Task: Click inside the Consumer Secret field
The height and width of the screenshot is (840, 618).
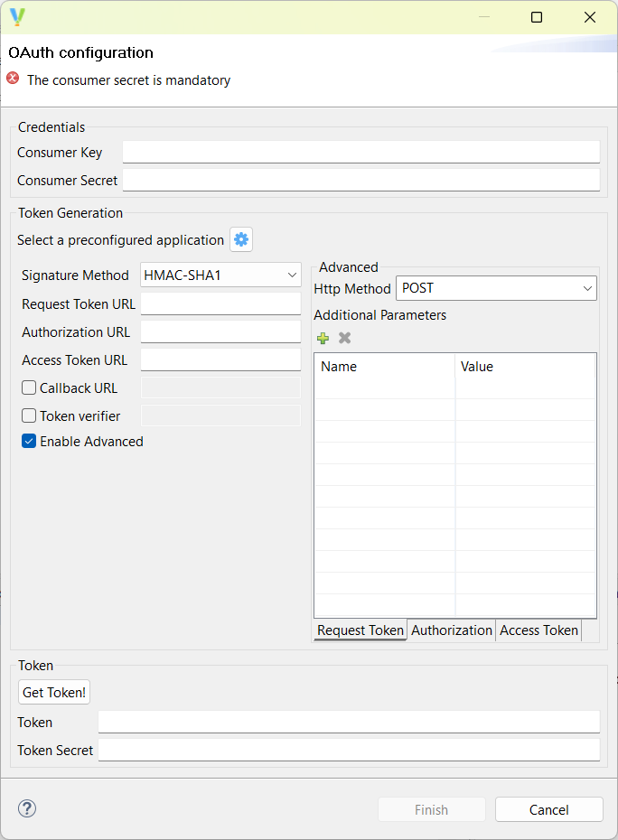Action: [x=361, y=180]
